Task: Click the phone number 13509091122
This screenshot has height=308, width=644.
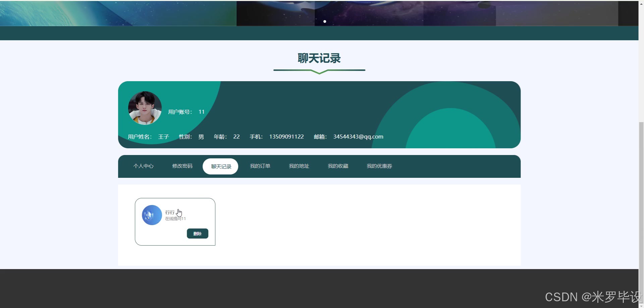Action: 286,137
